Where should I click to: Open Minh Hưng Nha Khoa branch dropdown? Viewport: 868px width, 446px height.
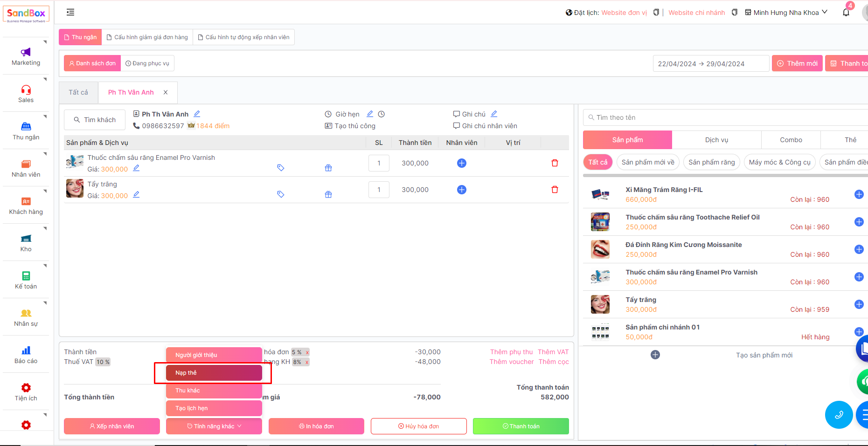click(786, 13)
